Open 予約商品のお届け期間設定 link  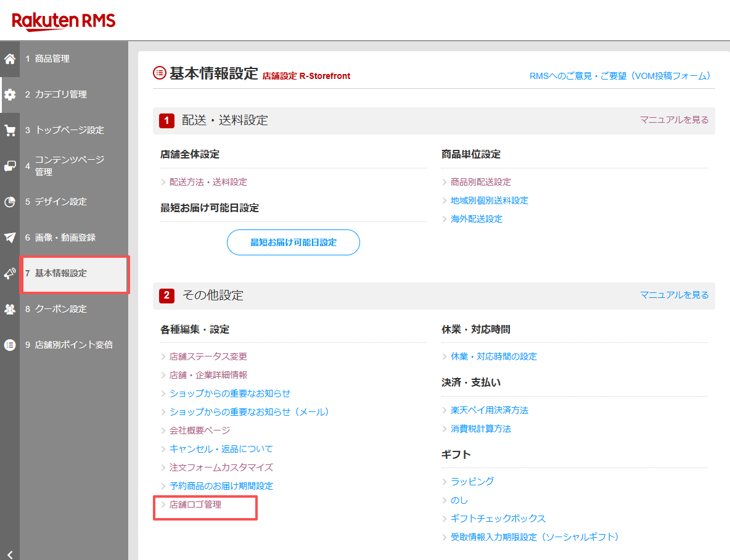(x=221, y=486)
